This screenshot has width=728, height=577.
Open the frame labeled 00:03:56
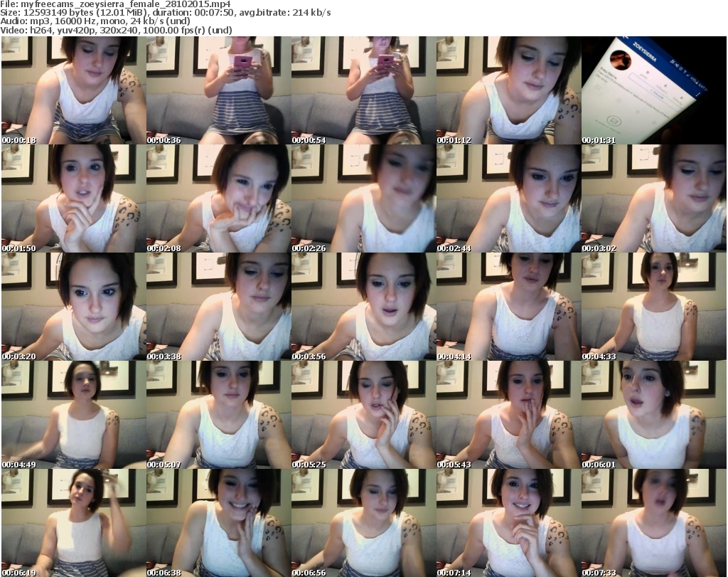point(363,307)
